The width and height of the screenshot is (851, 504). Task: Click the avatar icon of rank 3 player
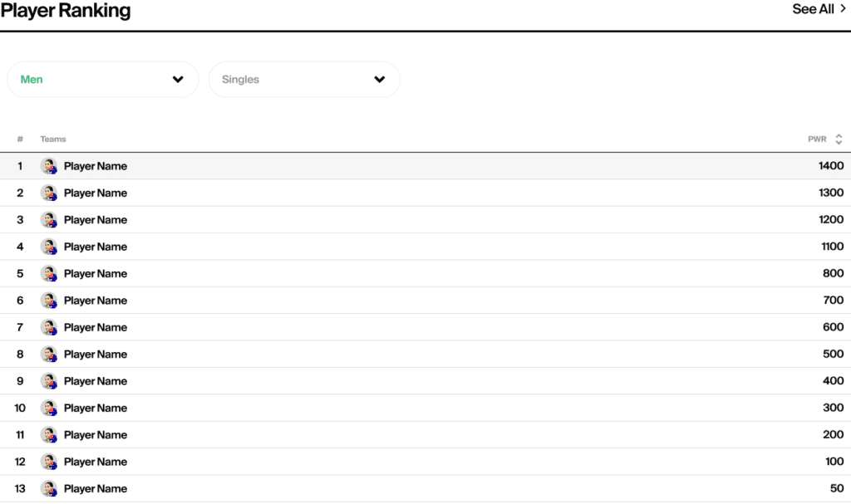tap(49, 220)
